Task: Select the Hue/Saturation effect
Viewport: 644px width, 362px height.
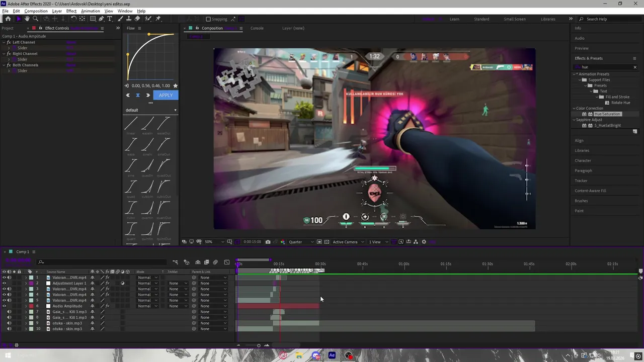Action: [x=607, y=114]
